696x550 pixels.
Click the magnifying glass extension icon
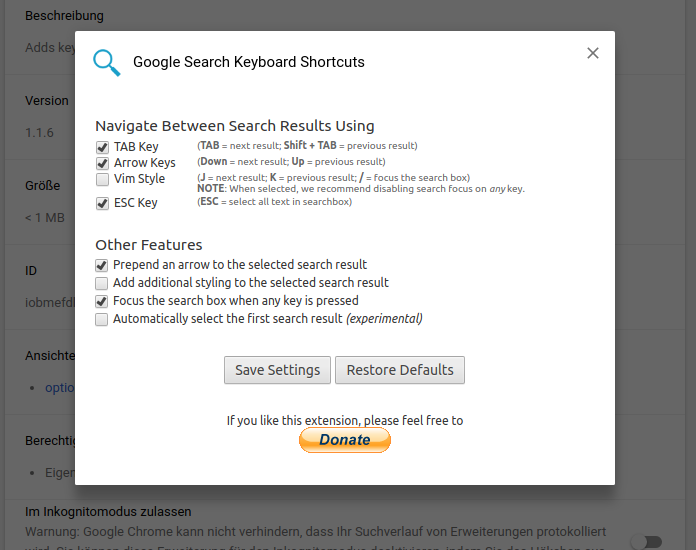pos(106,63)
